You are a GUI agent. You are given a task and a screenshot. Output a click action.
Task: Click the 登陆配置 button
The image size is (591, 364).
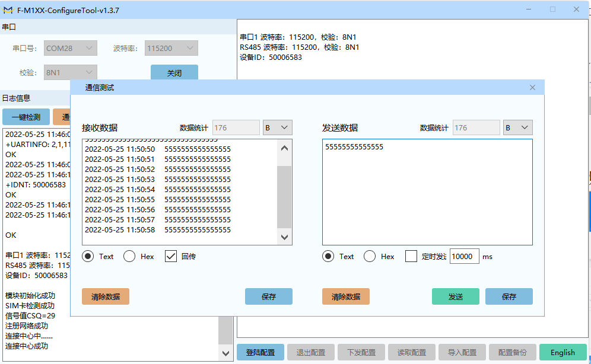coord(260,352)
